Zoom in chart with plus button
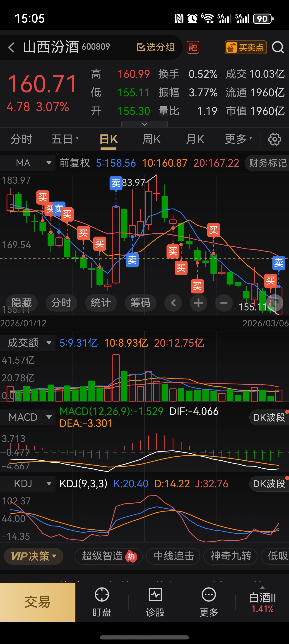The width and height of the screenshot is (289, 644). click(x=198, y=303)
